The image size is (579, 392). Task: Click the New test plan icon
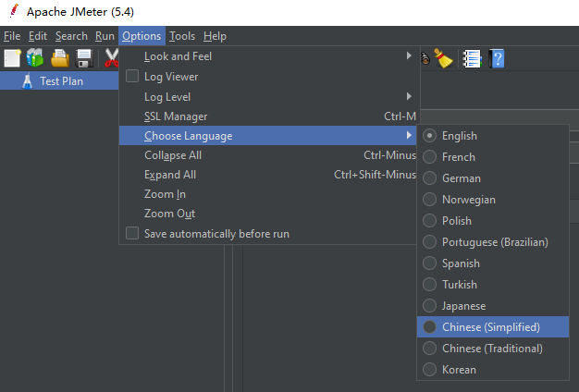[13, 58]
